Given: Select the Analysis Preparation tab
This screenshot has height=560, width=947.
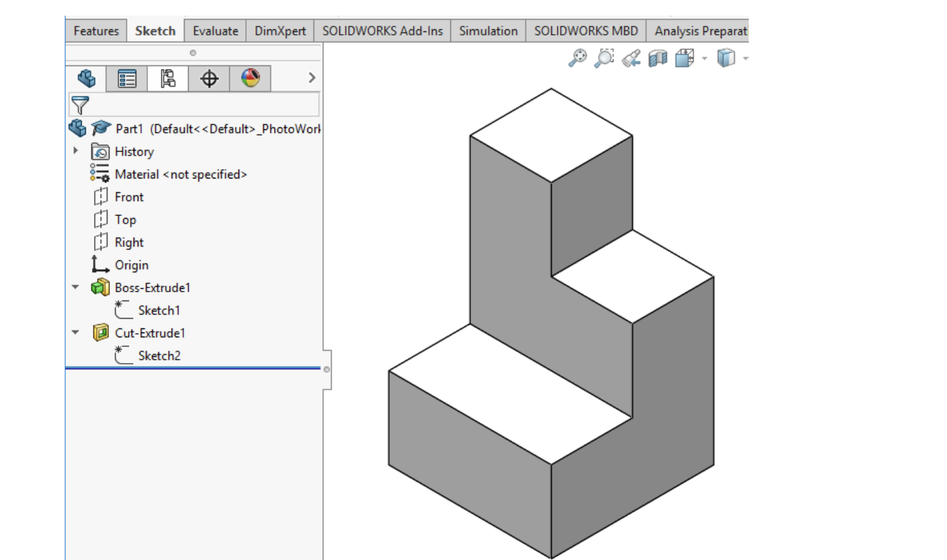Looking at the screenshot, I should point(698,31).
